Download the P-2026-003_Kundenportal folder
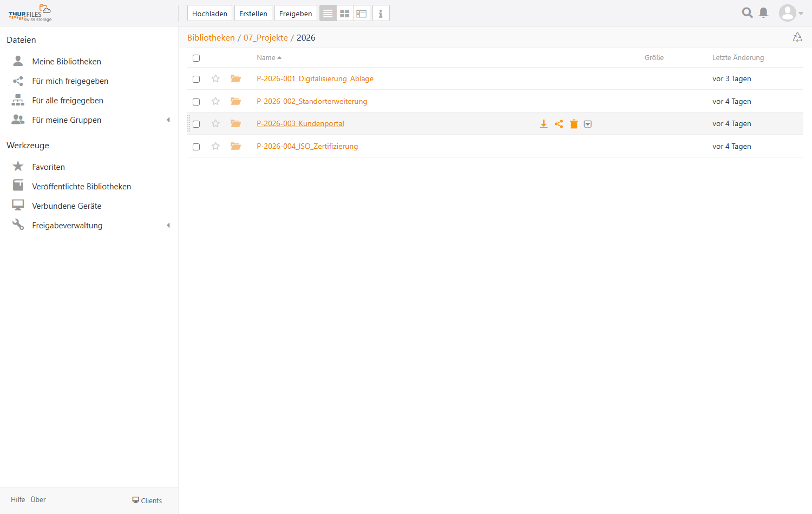This screenshot has height=514, width=812. pos(543,124)
